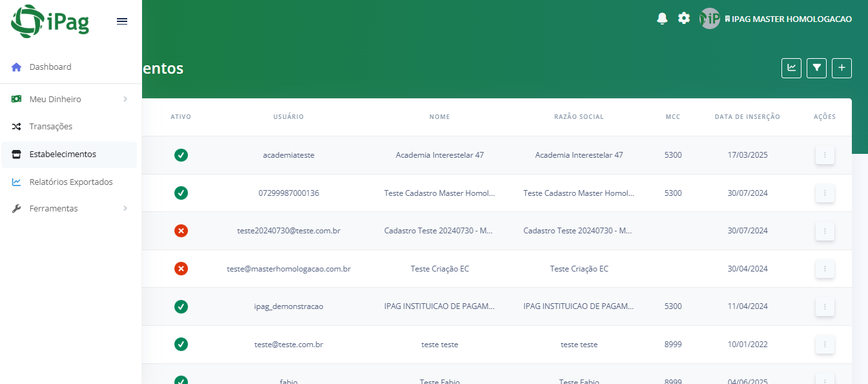Viewport: 868px width, 384px height.
Task: Open Meu Dinheiro menu item
Action: point(69,99)
